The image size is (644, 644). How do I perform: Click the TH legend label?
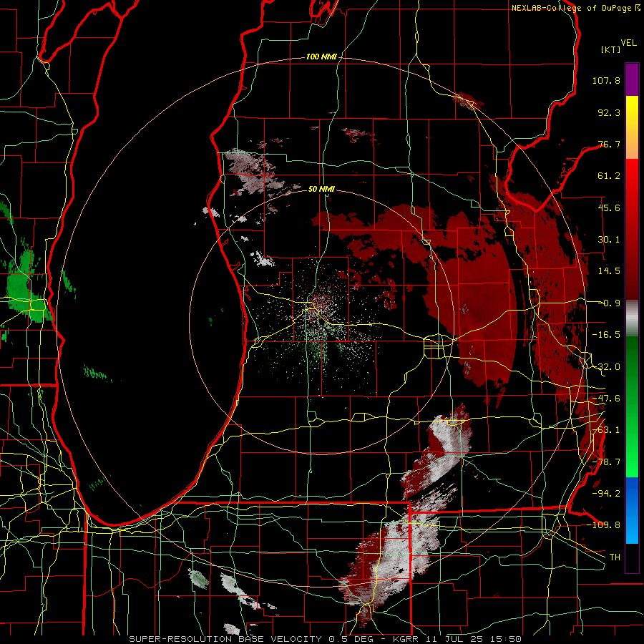[615, 557]
